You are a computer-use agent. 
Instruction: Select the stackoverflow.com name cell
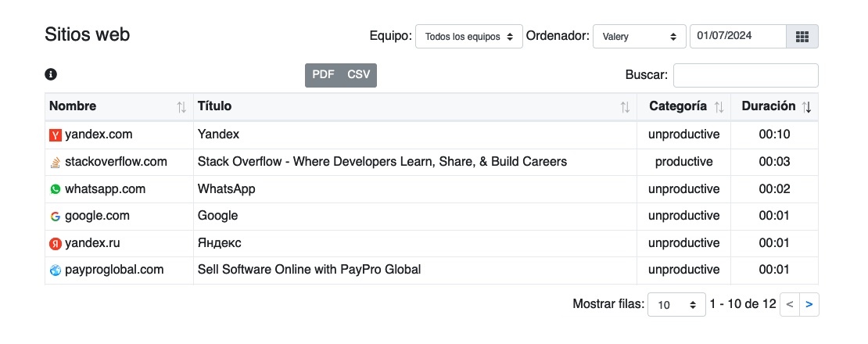tap(119, 162)
